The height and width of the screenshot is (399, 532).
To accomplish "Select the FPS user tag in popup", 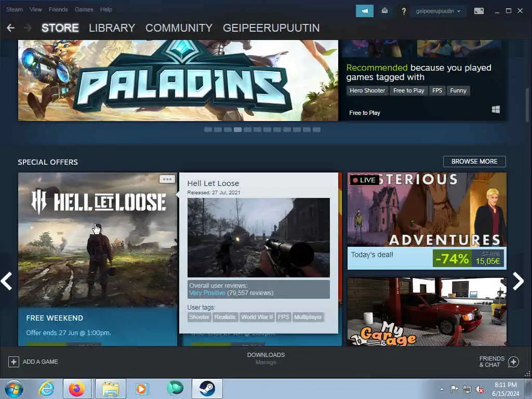I will pos(283,317).
